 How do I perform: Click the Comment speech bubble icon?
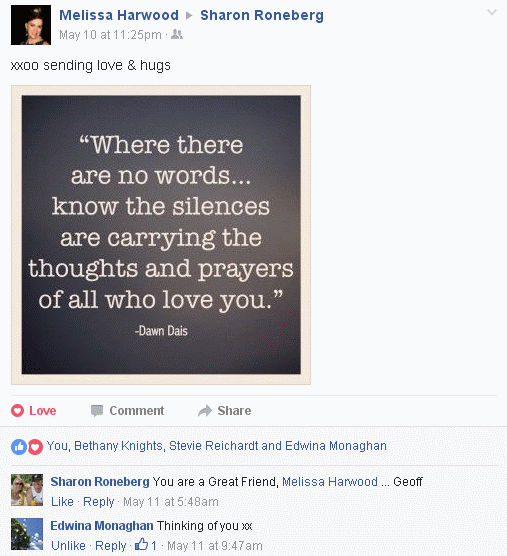tap(97, 411)
